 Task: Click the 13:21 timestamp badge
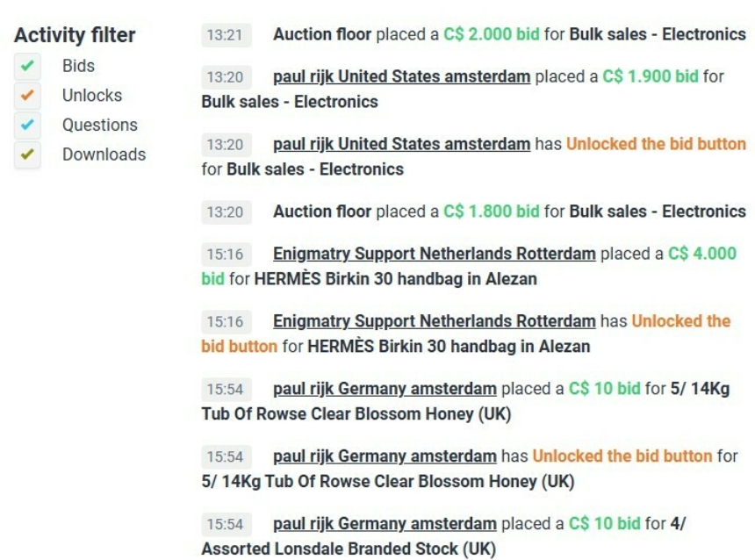point(226,34)
